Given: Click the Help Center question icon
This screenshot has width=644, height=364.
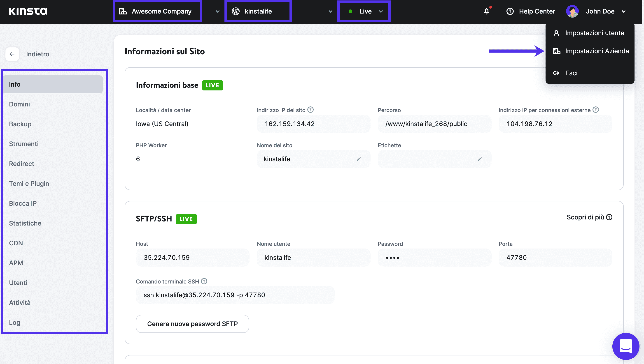Looking at the screenshot, I should tap(510, 11).
